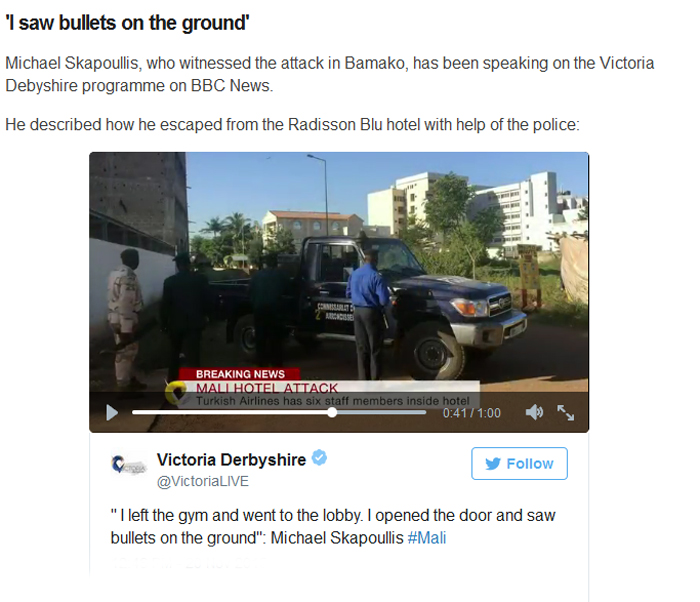
Task: Mute the video using the speaker icon
Action: pyautogui.click(x=534, y=412)
